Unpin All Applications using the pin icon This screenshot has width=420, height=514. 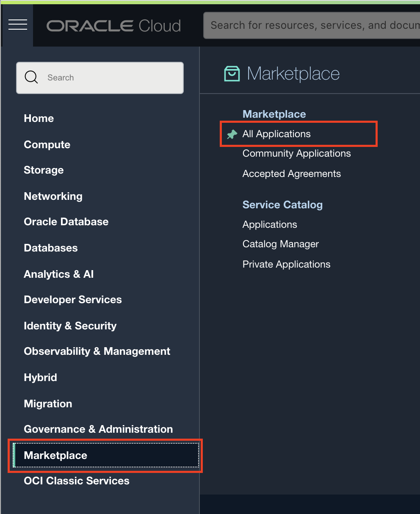point(232,134)
